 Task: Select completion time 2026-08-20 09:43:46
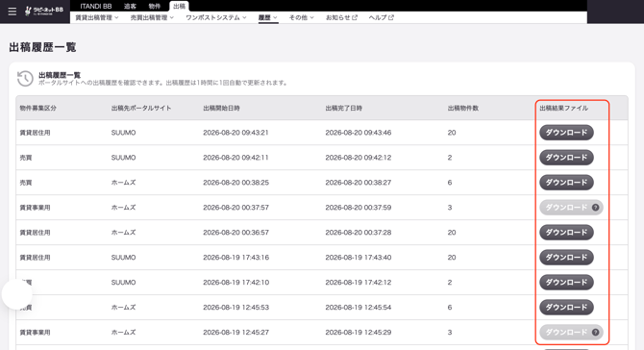click(359, 133)
